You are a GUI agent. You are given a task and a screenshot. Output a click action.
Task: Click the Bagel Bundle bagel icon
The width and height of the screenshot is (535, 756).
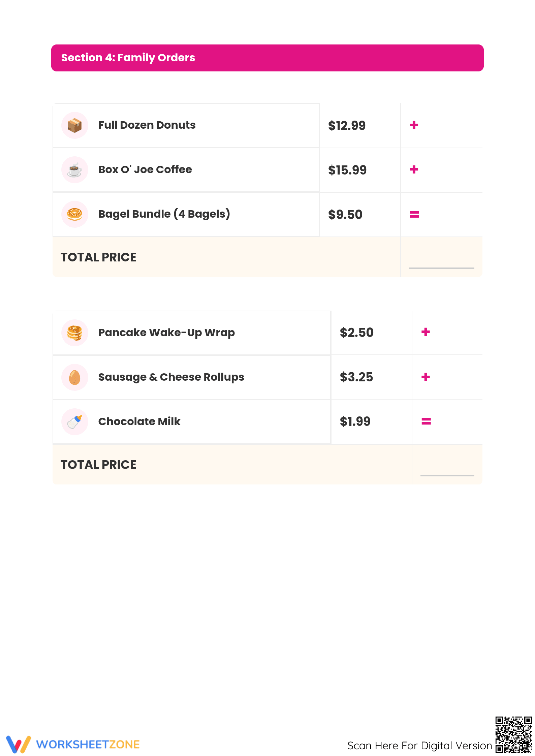point(74,214)
